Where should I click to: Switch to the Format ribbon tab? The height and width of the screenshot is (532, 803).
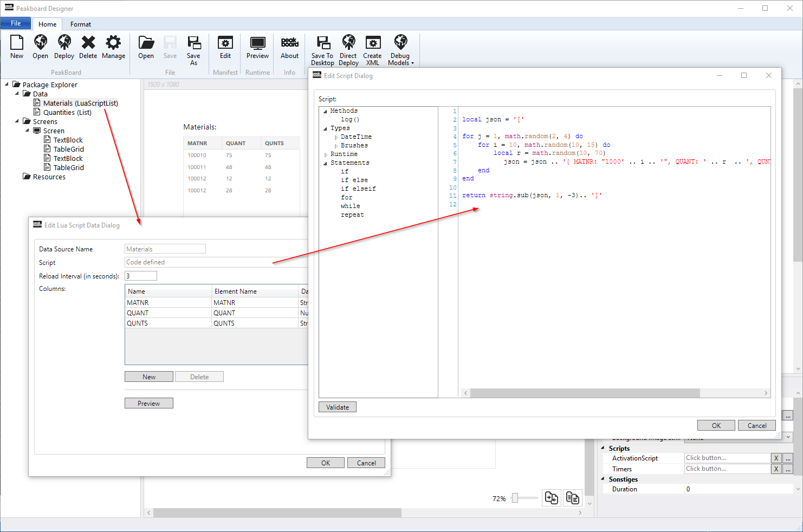80,24
